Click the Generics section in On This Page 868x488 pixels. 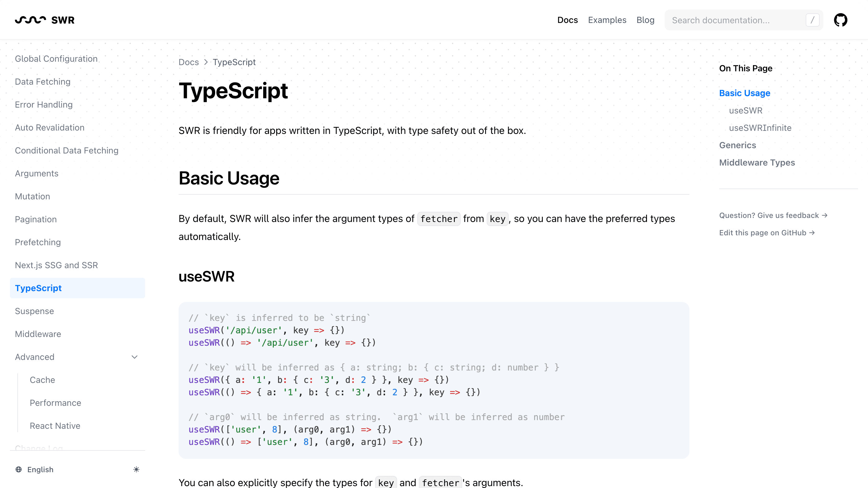(x=737, y=145)
